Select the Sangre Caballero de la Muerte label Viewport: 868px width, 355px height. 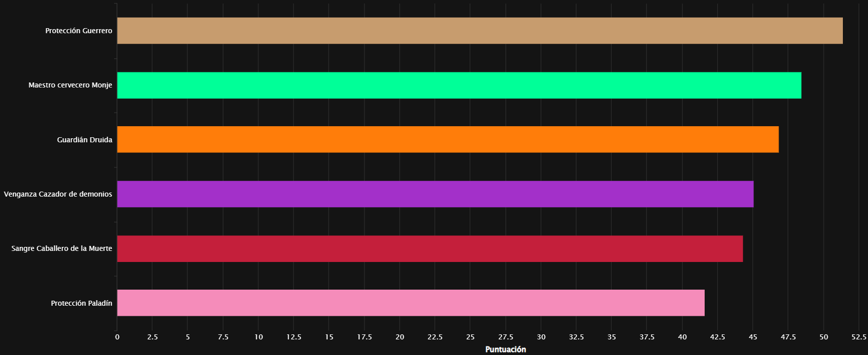[x=62, y=248]
